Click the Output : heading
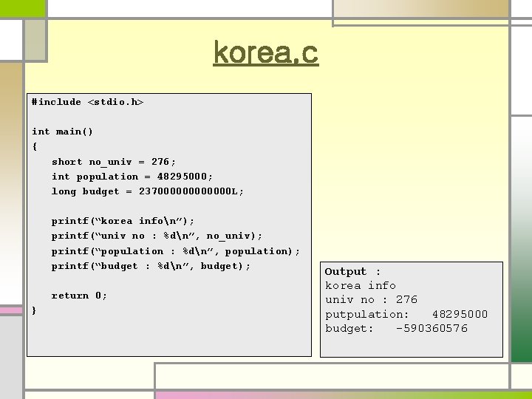Image resolution: width=532 pixels, height=399 pixels. (x=353, y=271)
